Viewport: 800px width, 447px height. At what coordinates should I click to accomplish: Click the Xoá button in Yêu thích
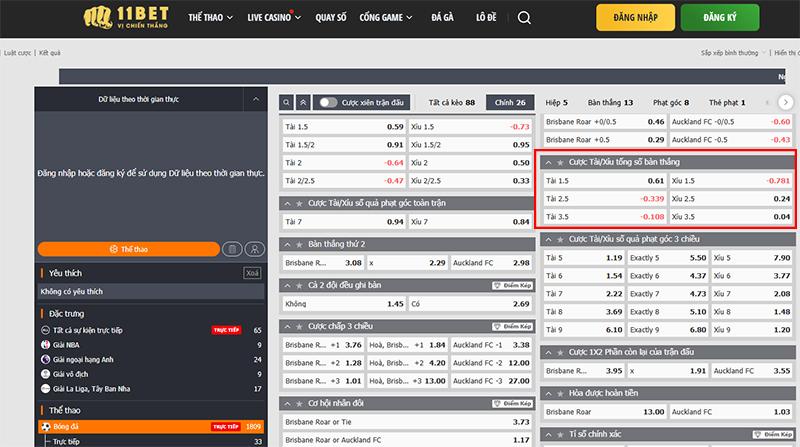coord(252,273)
